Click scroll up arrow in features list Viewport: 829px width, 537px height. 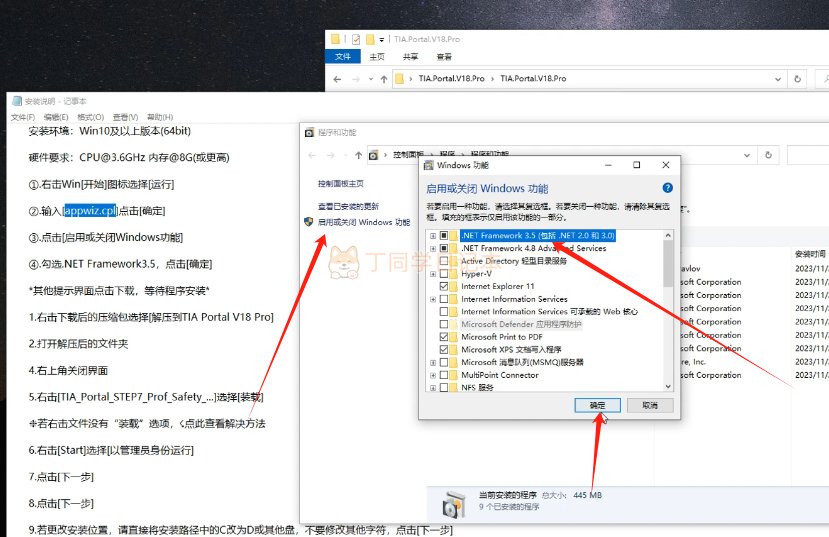(x=668, y=235)
